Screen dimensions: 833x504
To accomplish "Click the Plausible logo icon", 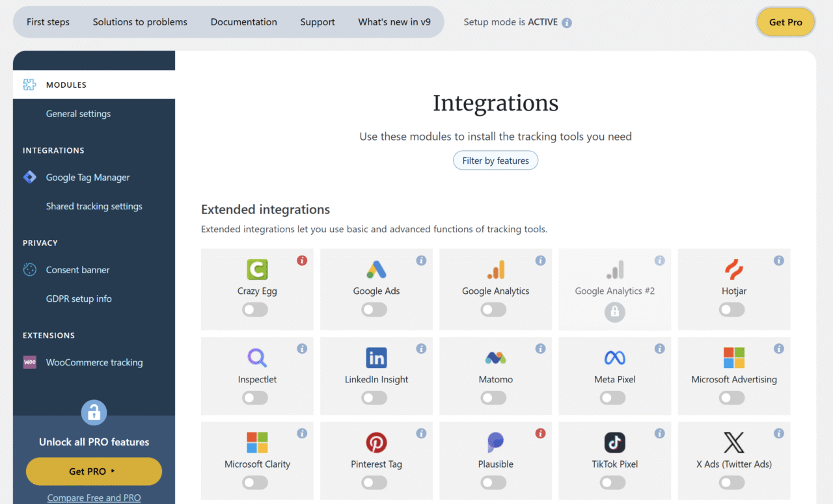I will [x=495, y=442].
